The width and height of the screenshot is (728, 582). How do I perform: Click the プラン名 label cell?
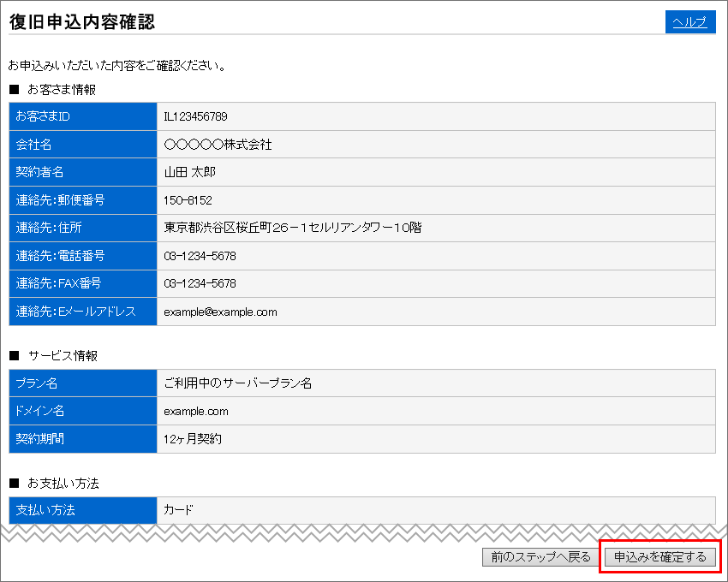83,383
